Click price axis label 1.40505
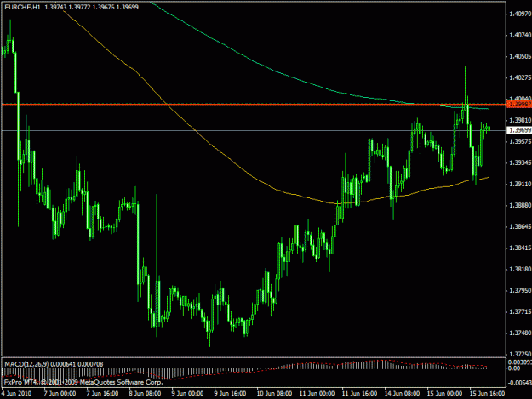The height and width of the screenshot is (399, 532). (520, 56)
